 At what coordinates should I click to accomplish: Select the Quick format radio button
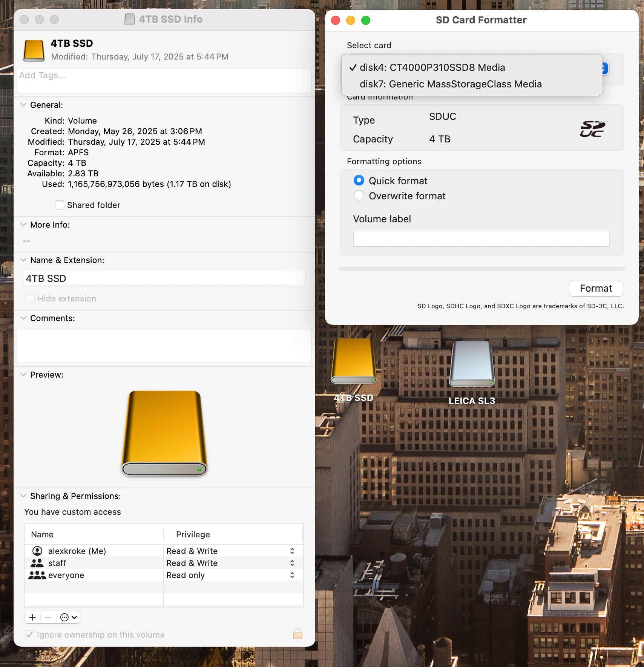[x=359, y=181]
